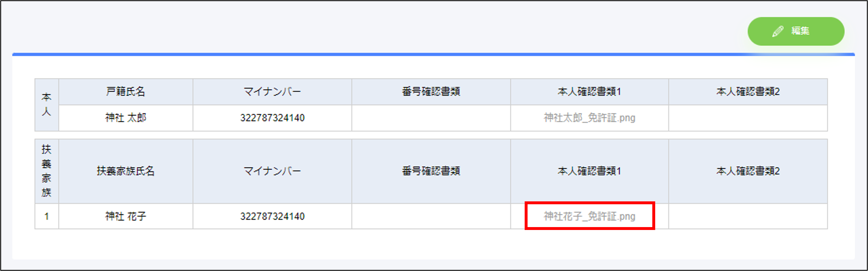The width and height of the screenshot is (868, 271).
Task: Open the 神社太郎_免許証.png file link
Action: (x=589, y=118)
